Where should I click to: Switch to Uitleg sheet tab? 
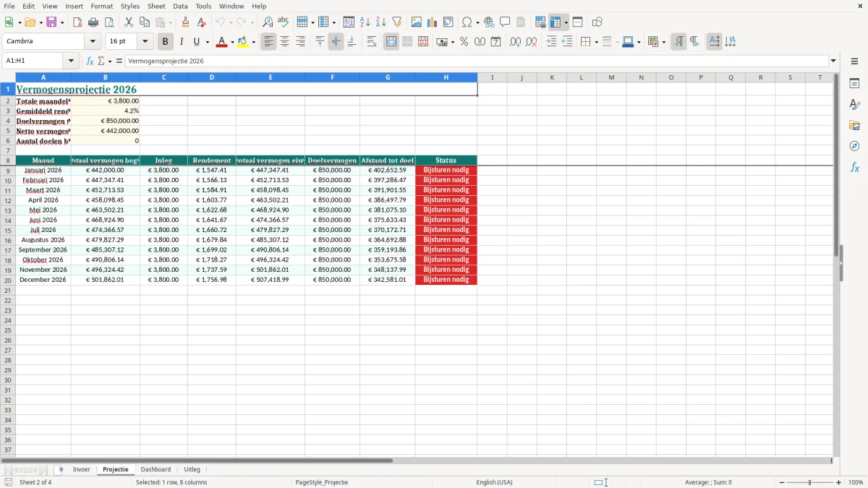coord(192,470)
